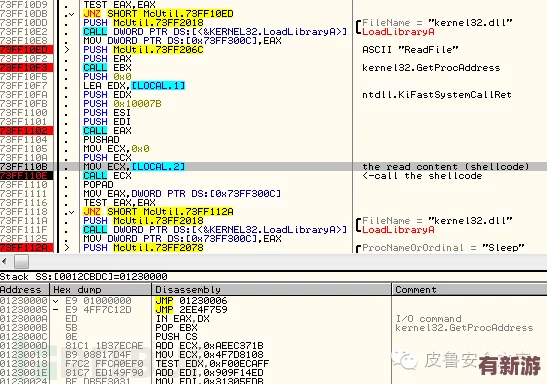
Task: Grab the horizontal scrollbar thumb
Action: [21, 262]
